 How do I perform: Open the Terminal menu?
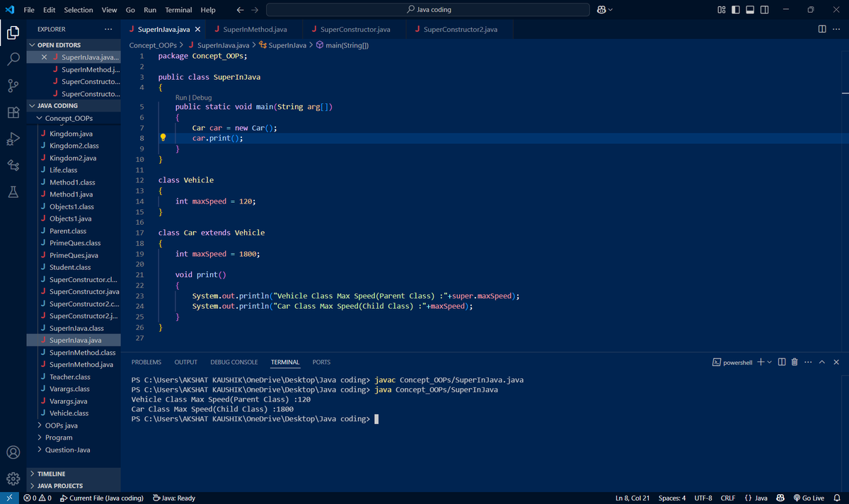click(x=178, y=10)
